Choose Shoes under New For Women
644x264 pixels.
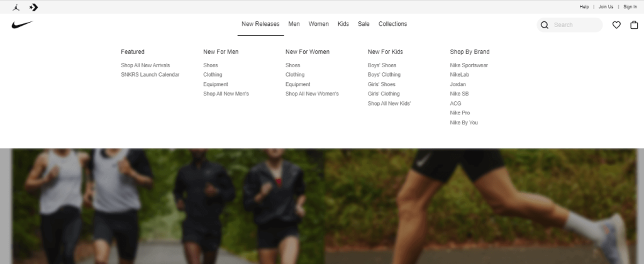(x=293, y=65)
